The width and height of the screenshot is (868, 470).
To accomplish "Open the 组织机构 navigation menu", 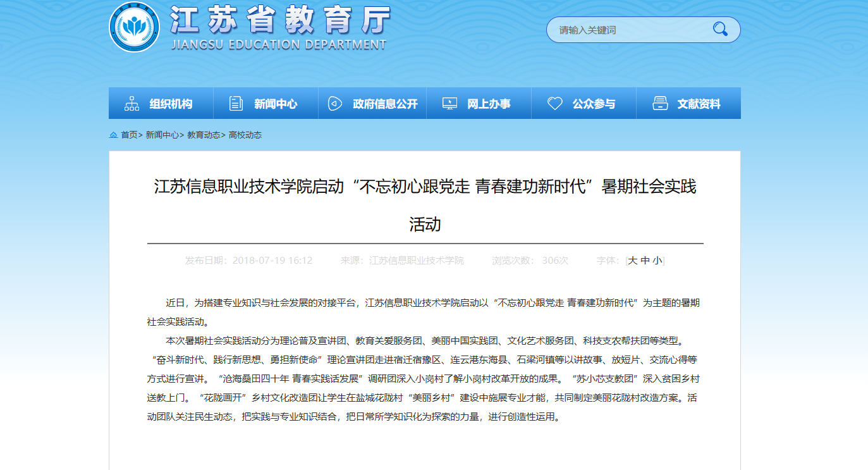I will click(x=171, y=104).
